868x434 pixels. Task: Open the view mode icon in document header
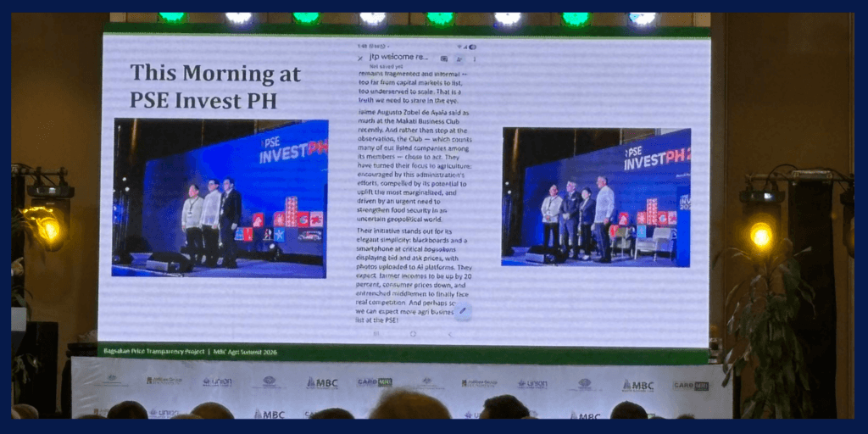click(x=444, y=59)
